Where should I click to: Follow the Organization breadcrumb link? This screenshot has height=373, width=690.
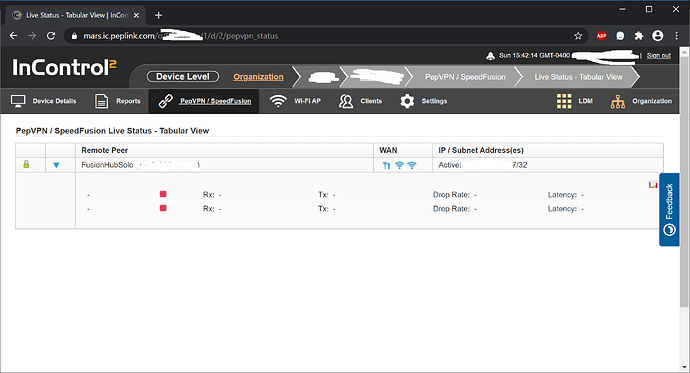(258, 77)
